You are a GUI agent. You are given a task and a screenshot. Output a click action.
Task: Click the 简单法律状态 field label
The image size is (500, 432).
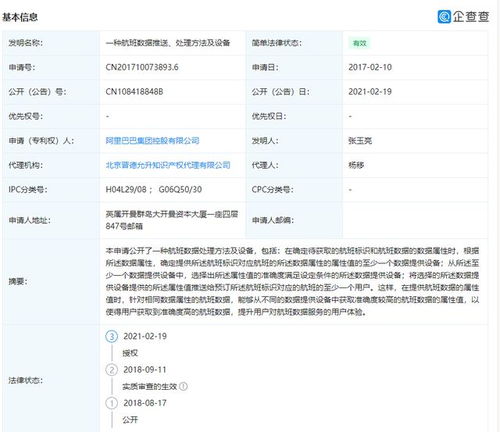277,43
